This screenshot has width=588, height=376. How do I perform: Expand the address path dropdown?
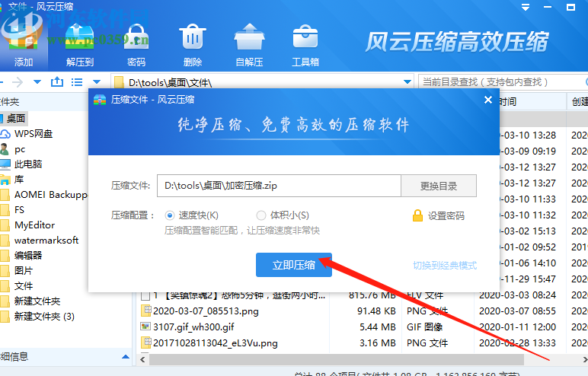click(407, 81)
